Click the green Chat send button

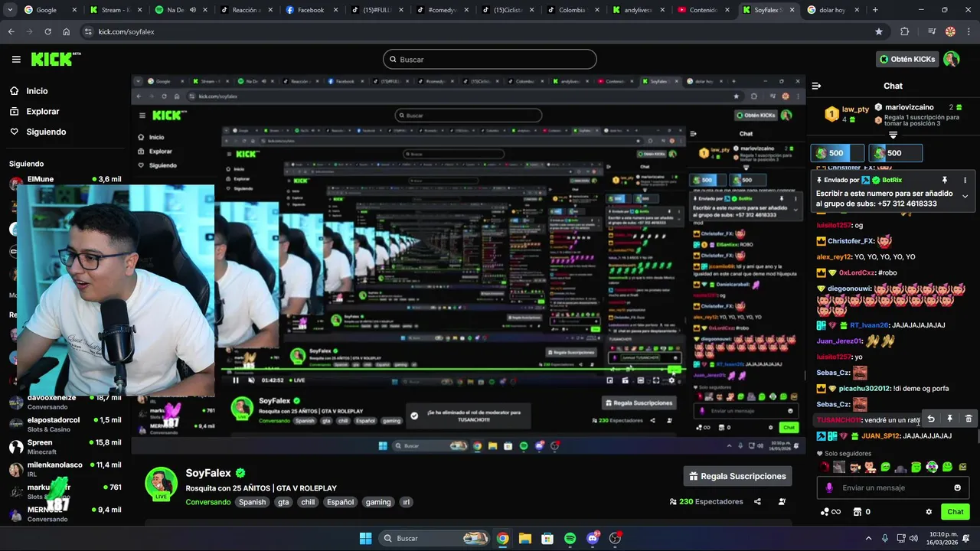[x=955, y=512]
